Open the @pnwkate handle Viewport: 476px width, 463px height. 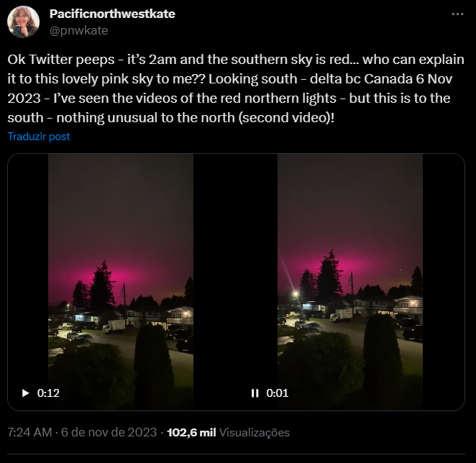(78, 31)
